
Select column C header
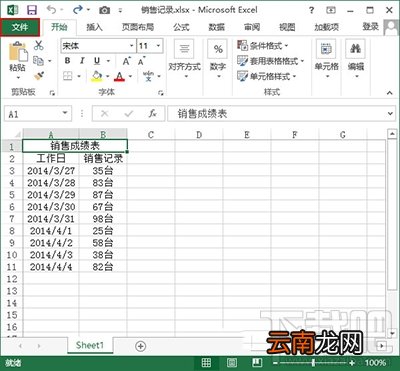click(151, 134)
